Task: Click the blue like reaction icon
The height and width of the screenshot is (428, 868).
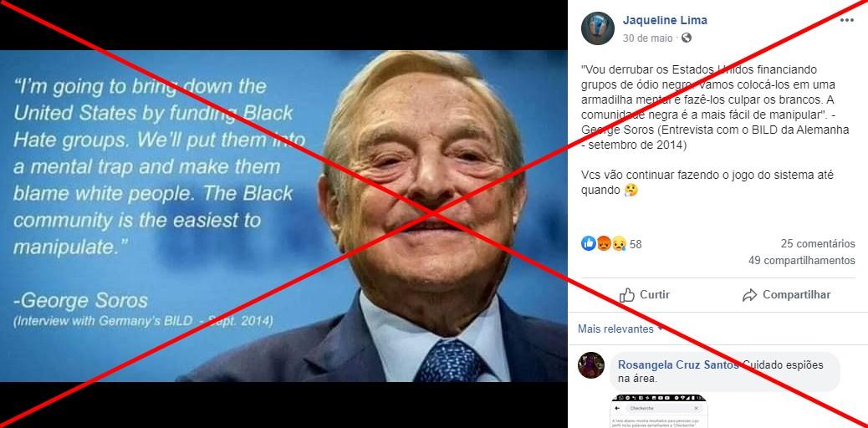Action: pyautogui.click(x=589, y=243)
